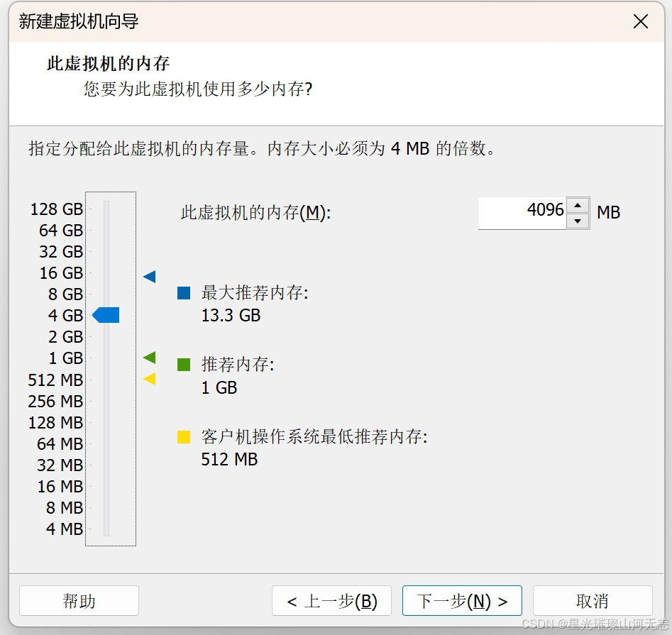Click the 16 GB scale label
Screen dimensions: 672x635
61,273
